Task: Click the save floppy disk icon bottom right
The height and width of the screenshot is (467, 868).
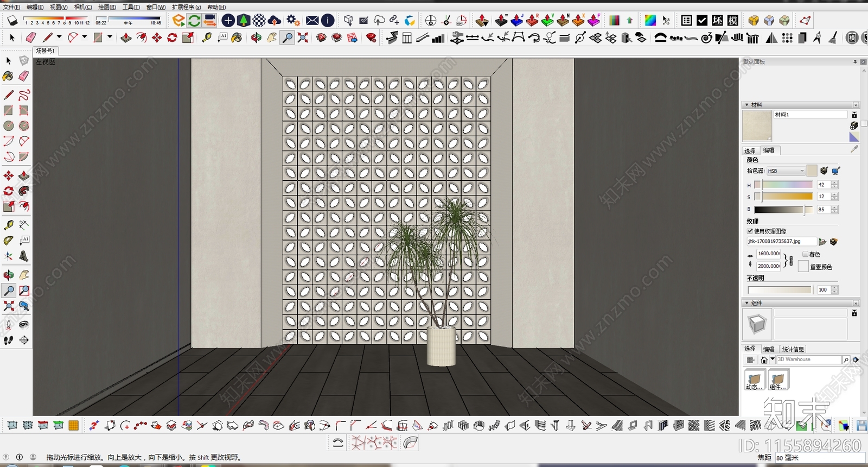Action: (861, 426)
